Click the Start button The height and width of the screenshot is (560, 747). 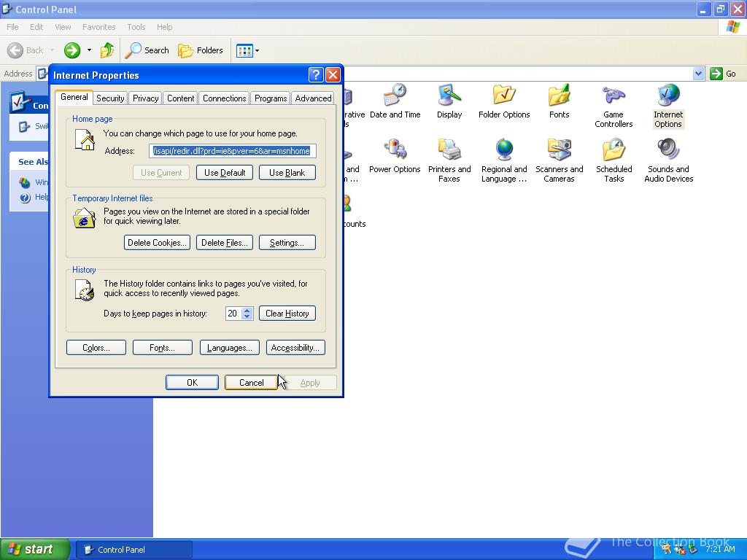click(x=35, y=549)
